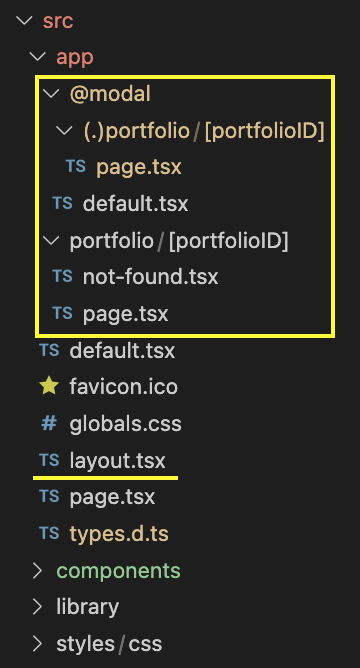Click the hash icon beside globals.css

[49, 424]
